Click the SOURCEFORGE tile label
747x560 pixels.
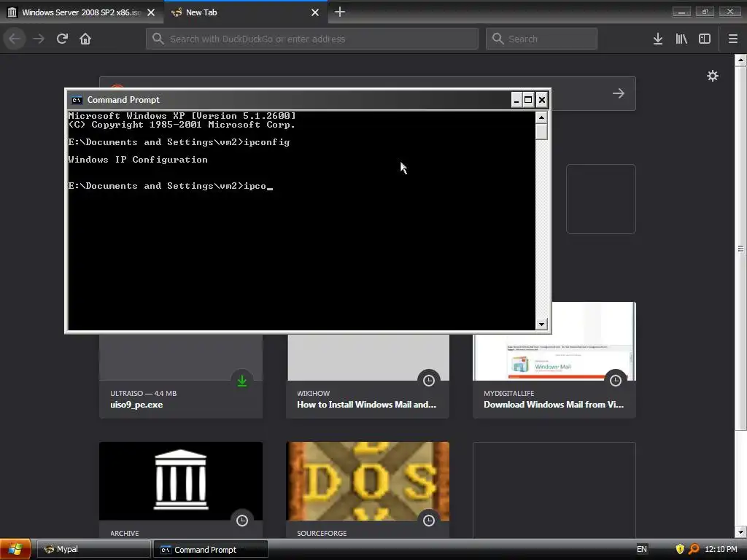pyautogui.click(x=322, y=533)
